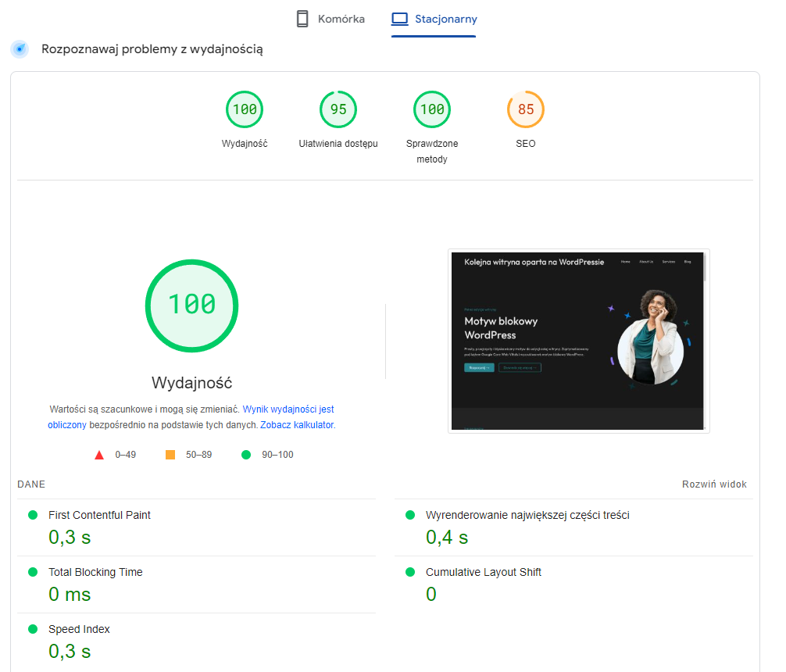
Task: Click the Rozpoznawaj problemy z wydajnością heading
Action: coord(152,49)
